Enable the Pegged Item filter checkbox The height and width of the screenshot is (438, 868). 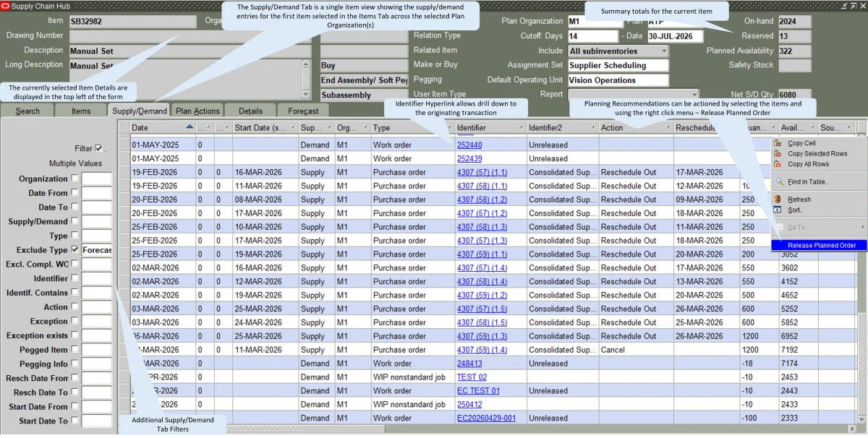click(x=75, y=350)
